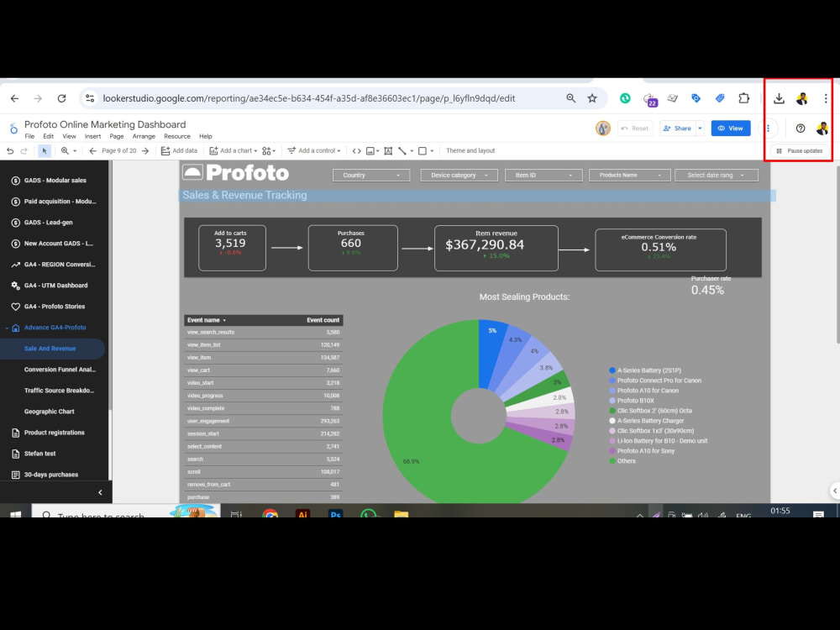The image size is (840, 630).
Task: Open the Google account avatar in Looker Studio
Action: [822, 129]
